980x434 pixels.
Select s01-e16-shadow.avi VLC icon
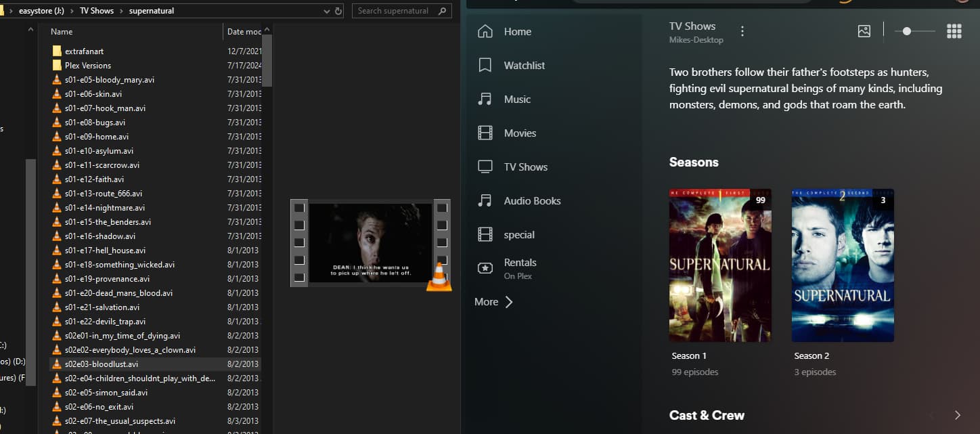pyautogui.click(x=57, y=236)
